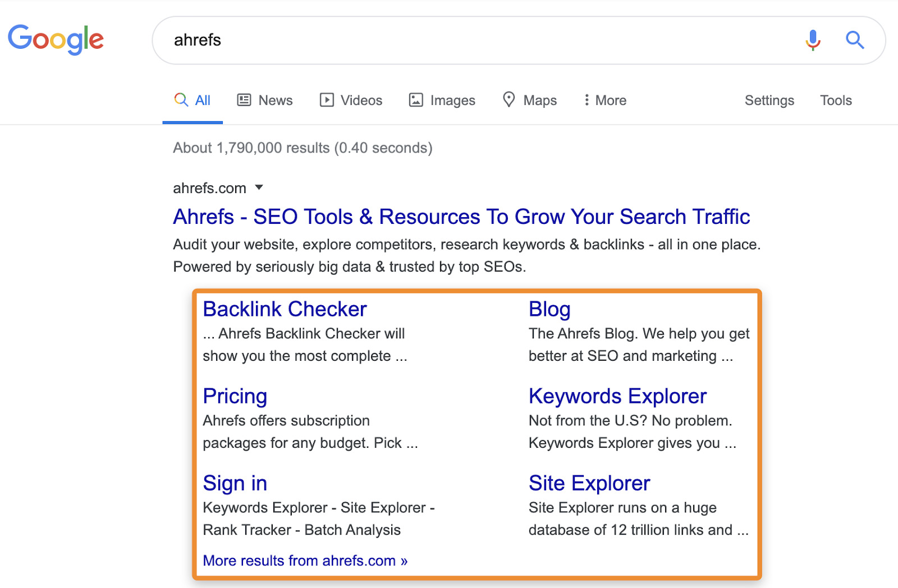
Task: Open the Settings menu
Action: click(769, 100)
